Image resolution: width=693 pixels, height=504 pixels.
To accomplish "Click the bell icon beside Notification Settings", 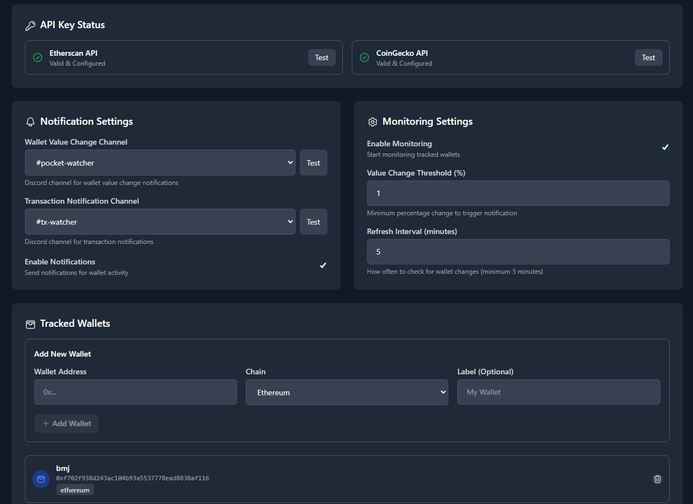I will pyautogui.click(x=30, y=122).
